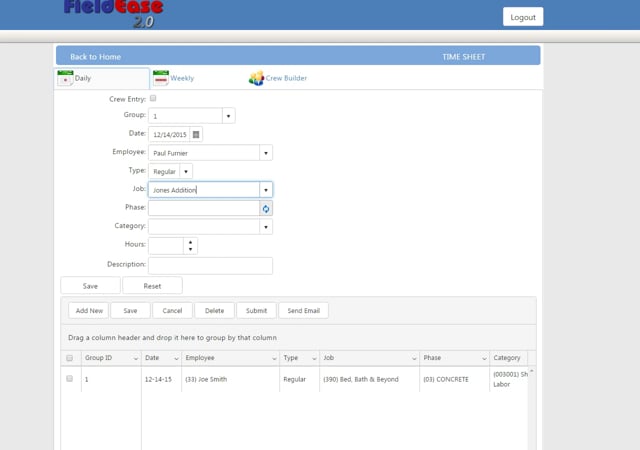Open Date column menu arrow
640x450 pixels.
tap(176, 359)
